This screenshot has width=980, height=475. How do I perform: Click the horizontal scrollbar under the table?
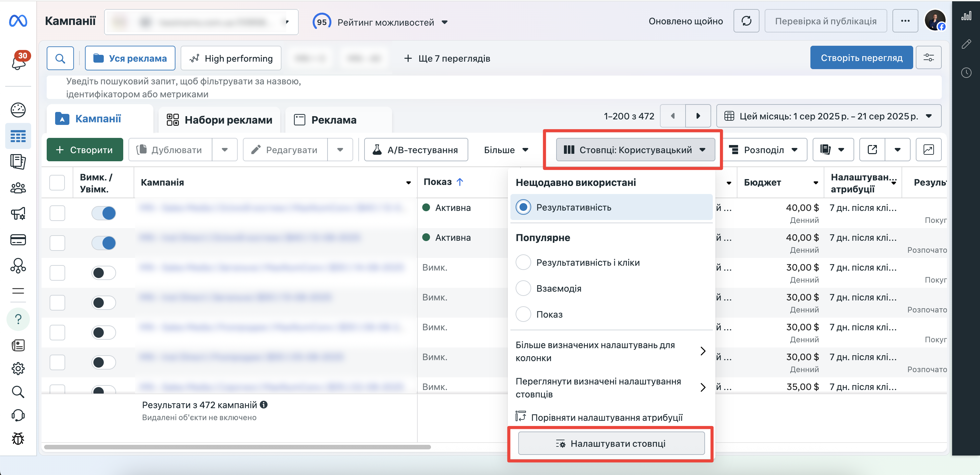point(237,447)
